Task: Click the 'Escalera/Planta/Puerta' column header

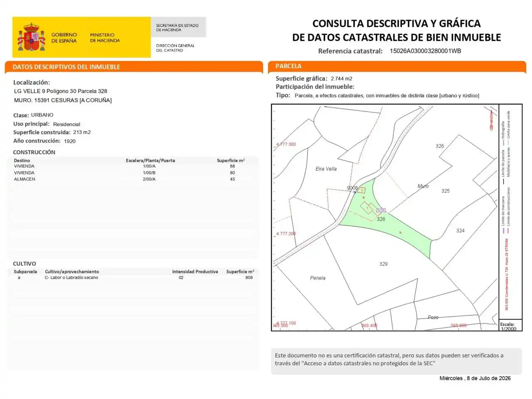Action: (150, 160)
